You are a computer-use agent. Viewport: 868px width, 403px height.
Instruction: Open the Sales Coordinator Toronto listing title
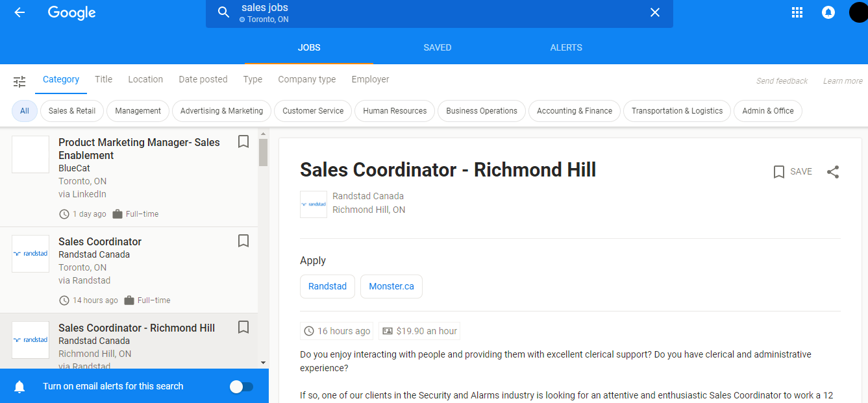100,241
